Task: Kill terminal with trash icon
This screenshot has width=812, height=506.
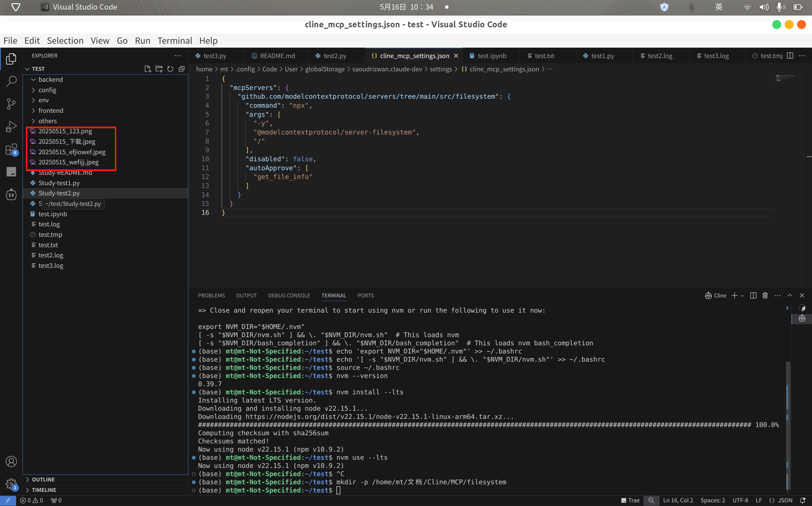Action: (x=765, y=295)
